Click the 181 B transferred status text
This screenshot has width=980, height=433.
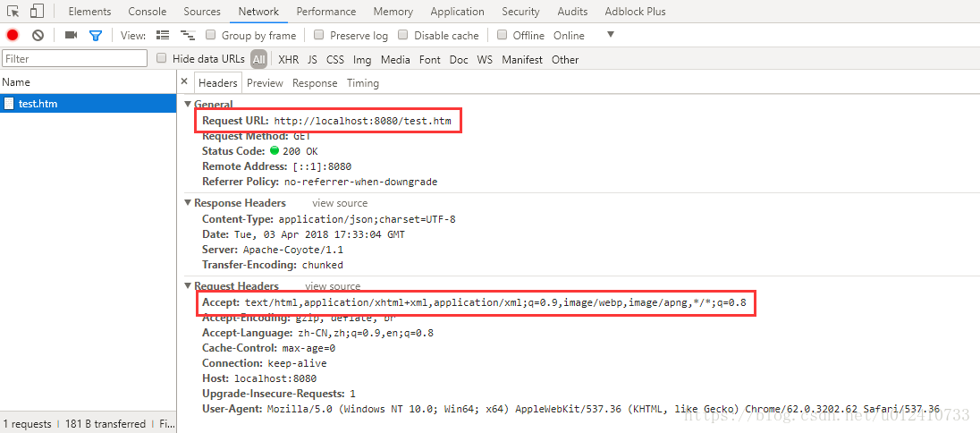tap(105, 424)
